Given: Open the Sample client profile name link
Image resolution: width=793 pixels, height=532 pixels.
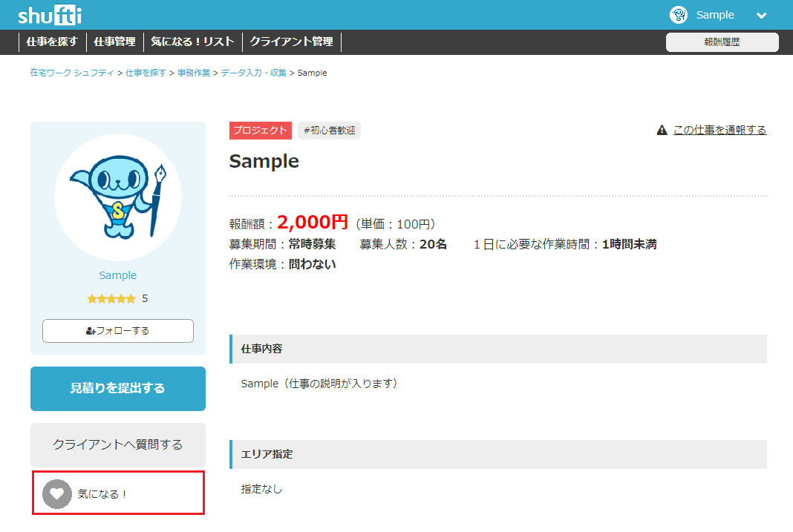Looking at the screenshot, I should coord(118,275).
